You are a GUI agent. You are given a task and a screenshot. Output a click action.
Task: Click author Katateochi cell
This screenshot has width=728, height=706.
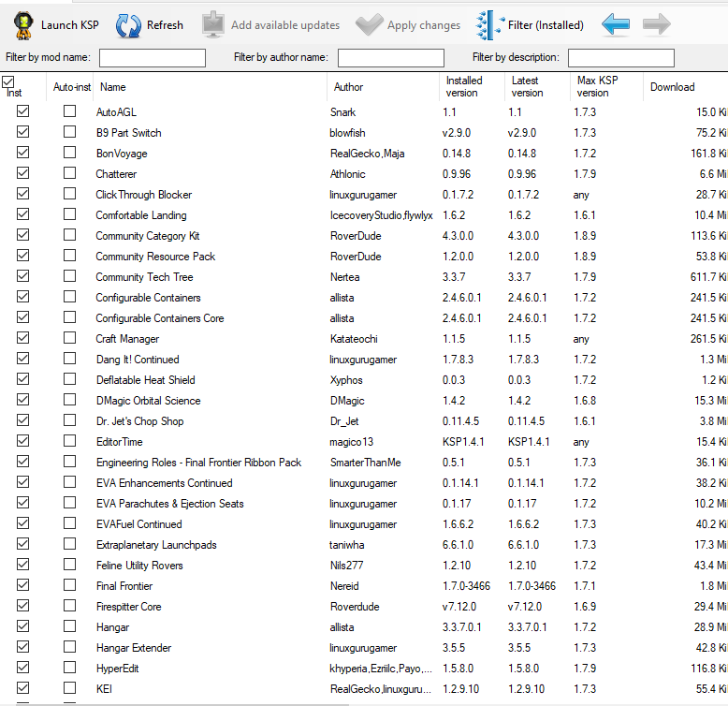point(354,339)
